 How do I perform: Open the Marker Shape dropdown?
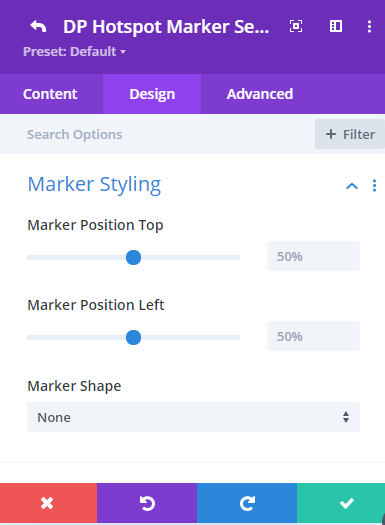tap(194, 417)
